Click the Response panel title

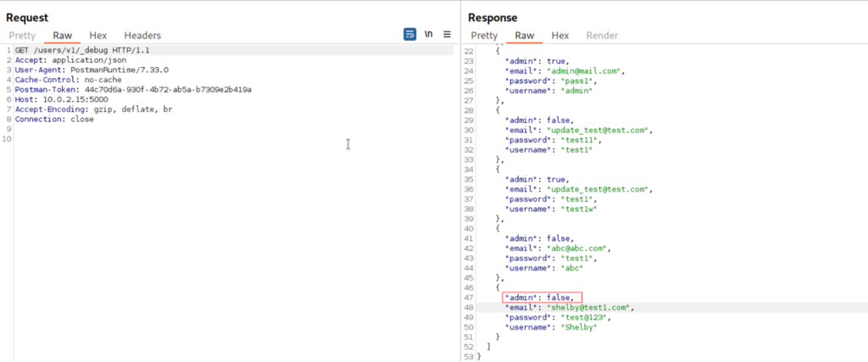(x=492, y=18)
